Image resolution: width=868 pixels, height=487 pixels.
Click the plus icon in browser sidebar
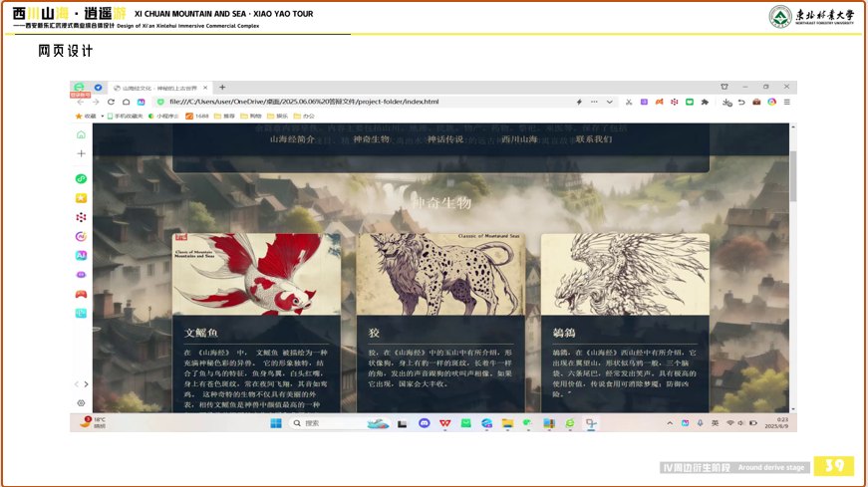point(81,153)
